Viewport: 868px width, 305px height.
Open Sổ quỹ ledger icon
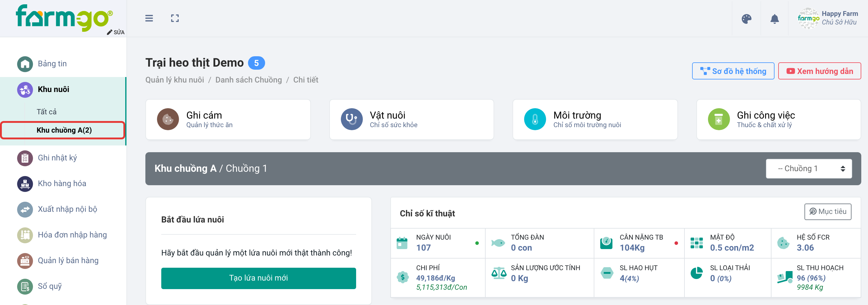coord(25,286)
